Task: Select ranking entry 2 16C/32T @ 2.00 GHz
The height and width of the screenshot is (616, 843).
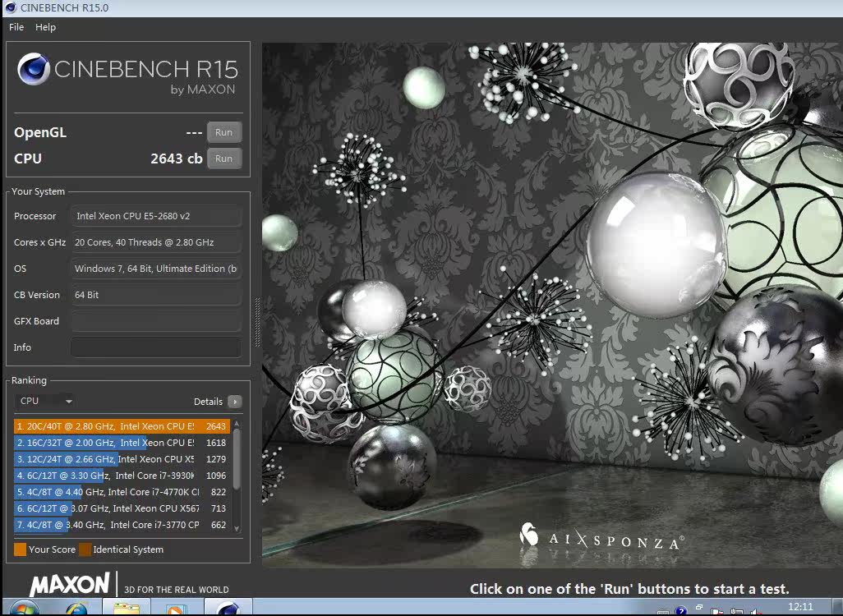Action: [122, 443]
